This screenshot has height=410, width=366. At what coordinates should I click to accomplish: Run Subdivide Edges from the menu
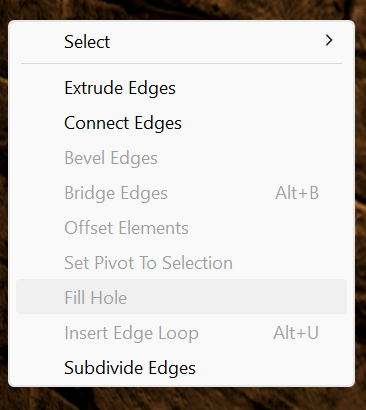[181, 368]
